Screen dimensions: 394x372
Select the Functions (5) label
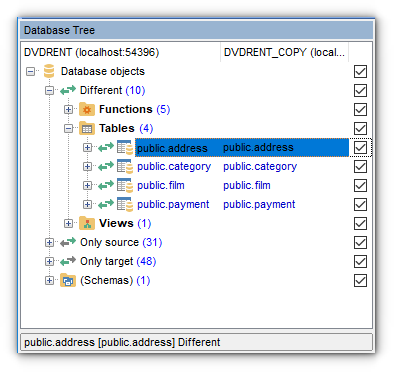coord(134,109)
